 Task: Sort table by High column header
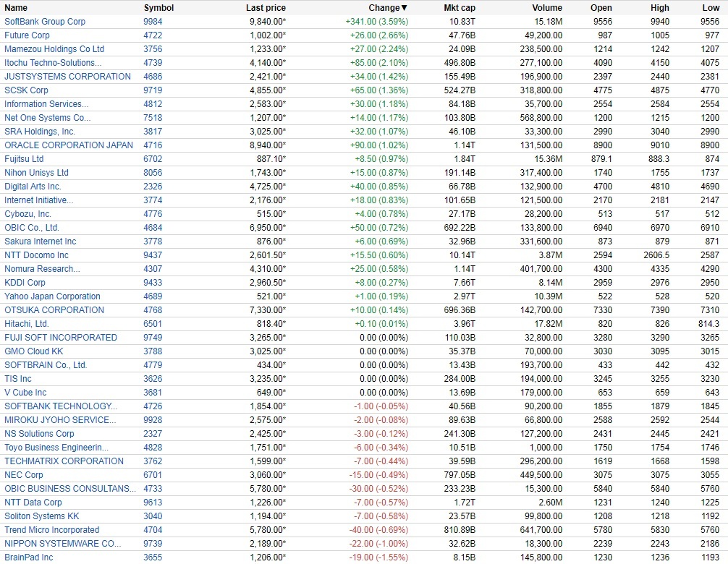660,8
